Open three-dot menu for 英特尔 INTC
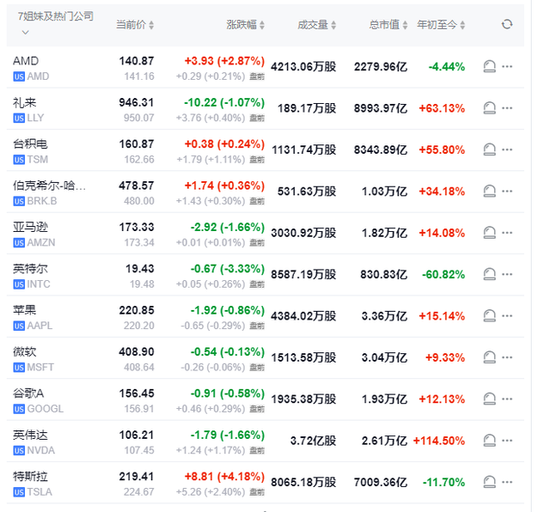The width and height of the screenshot is (550, 512). point(507,274)
